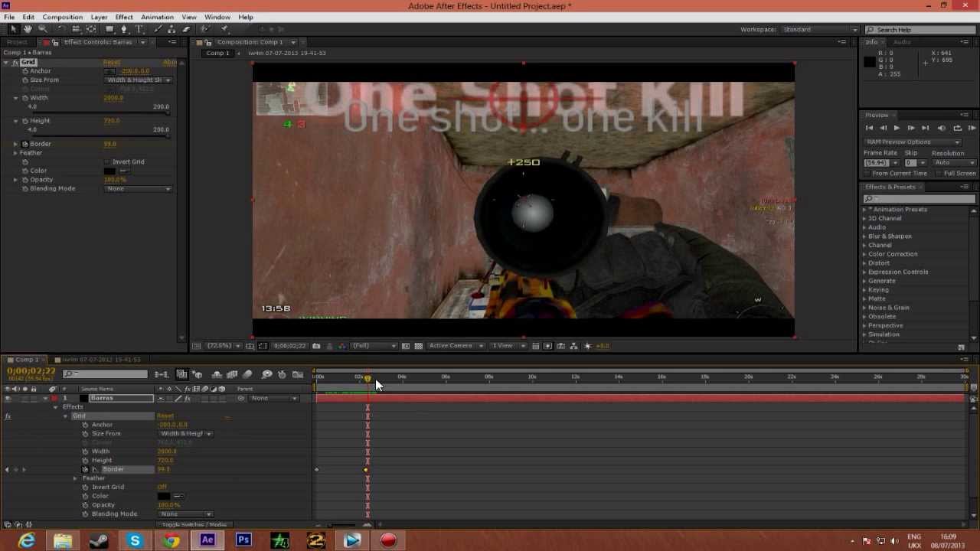This screenshot has width=980, height=551.
Task: Open the Animation menu
Action: point(157,17)
